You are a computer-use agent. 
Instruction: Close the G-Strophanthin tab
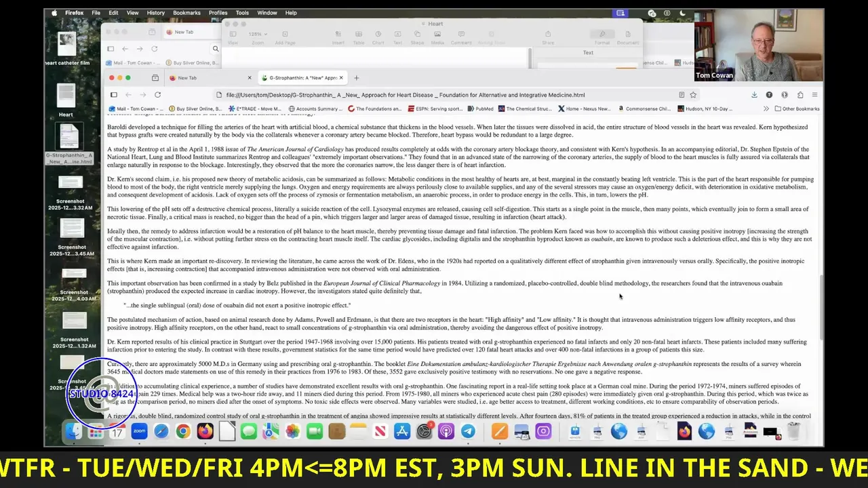pos(340,78)
